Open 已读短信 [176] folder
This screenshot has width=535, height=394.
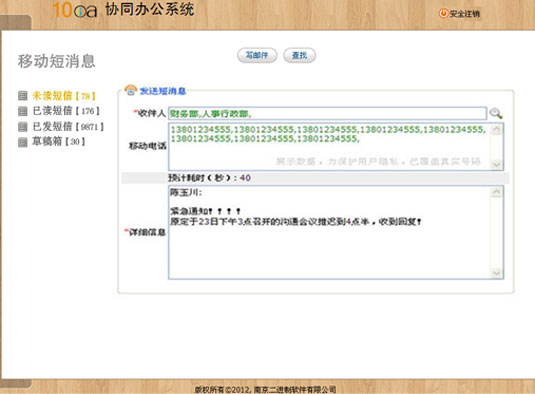[66, 111]
